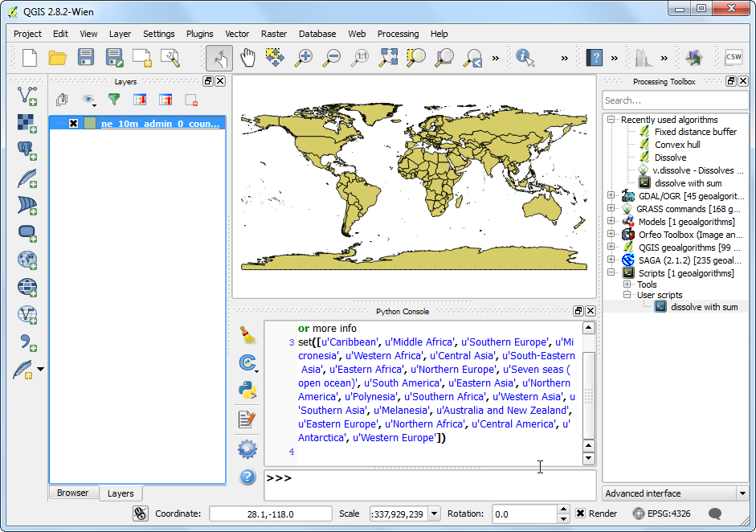756x532 pixels.
Task: Click the EPSG:4326 CRS status button
Action: pos(660,514)
